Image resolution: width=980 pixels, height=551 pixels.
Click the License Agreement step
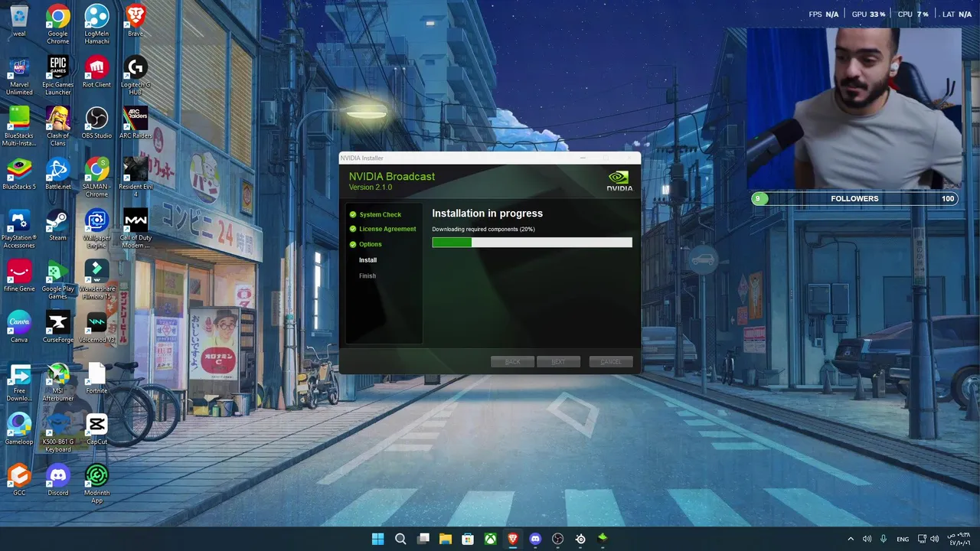tap(383, 229)
